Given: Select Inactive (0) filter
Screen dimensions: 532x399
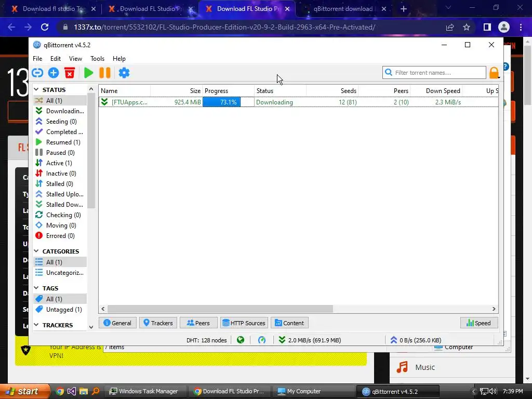Looking at the screenshot, I should point(60,174).
